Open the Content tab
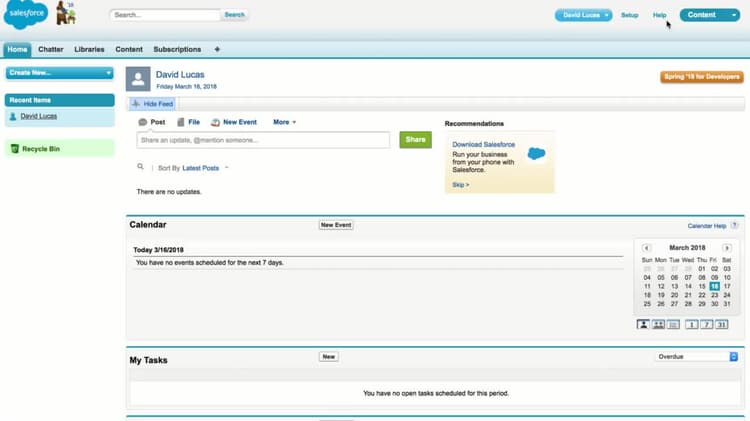Viewport: 750px width, 421px height. (129, 49)
